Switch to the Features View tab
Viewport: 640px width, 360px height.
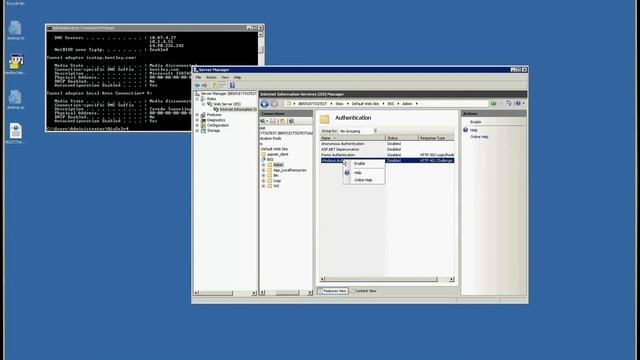pyautogui.click(x=333, y=291)
